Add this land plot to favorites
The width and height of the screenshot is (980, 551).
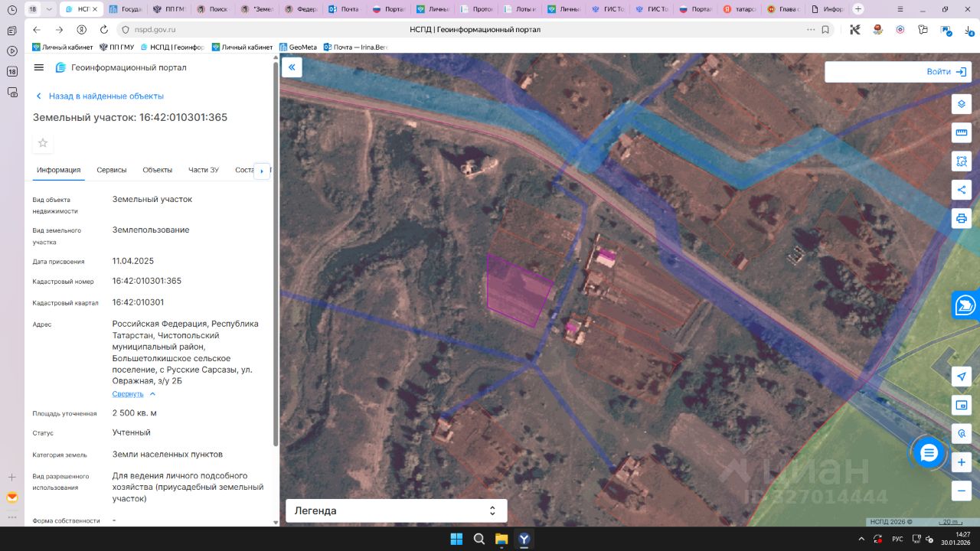[x=43, y=143]
